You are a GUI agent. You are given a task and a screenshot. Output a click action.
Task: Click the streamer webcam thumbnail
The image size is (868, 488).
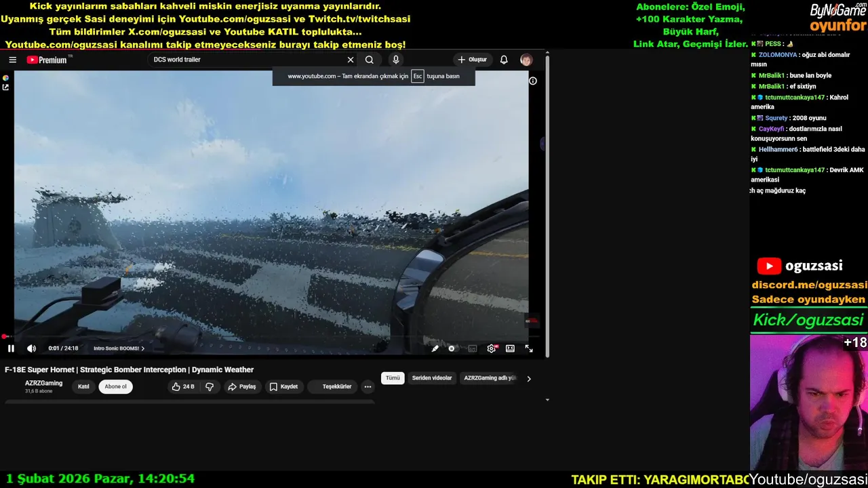[x=808, y=401]
